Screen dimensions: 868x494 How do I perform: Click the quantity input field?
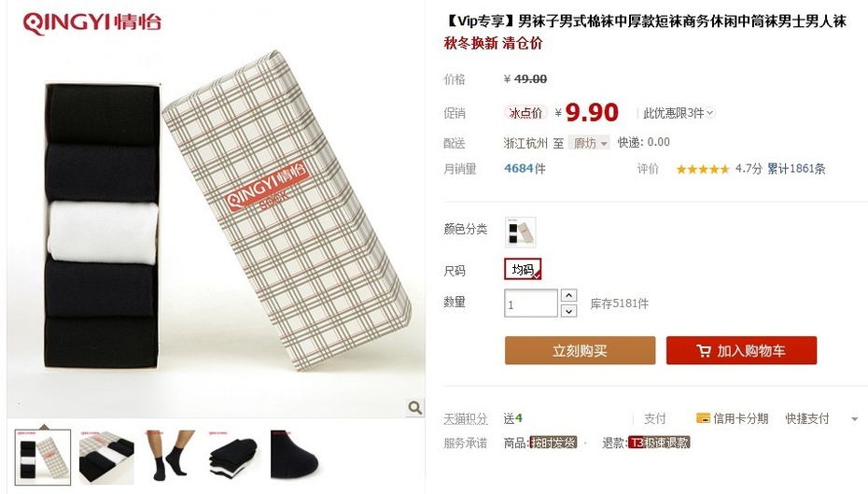[530, 303]
